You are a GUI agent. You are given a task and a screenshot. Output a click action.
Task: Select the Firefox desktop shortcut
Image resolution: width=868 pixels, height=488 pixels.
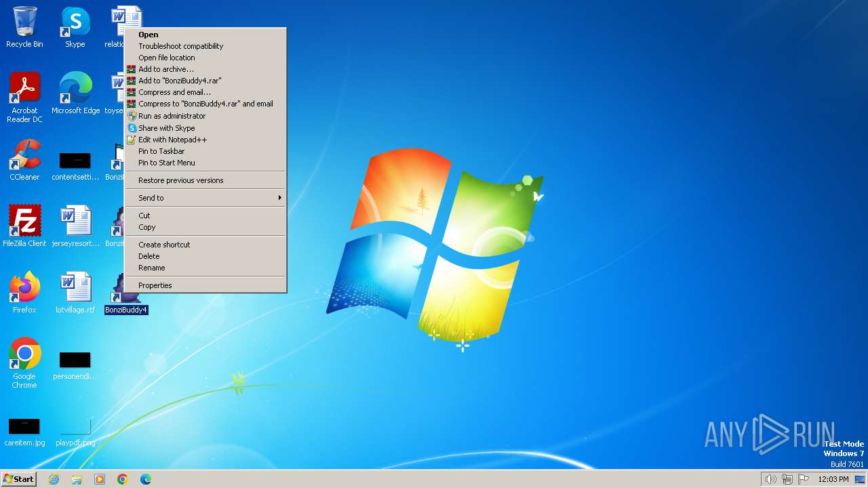(24, 293)
